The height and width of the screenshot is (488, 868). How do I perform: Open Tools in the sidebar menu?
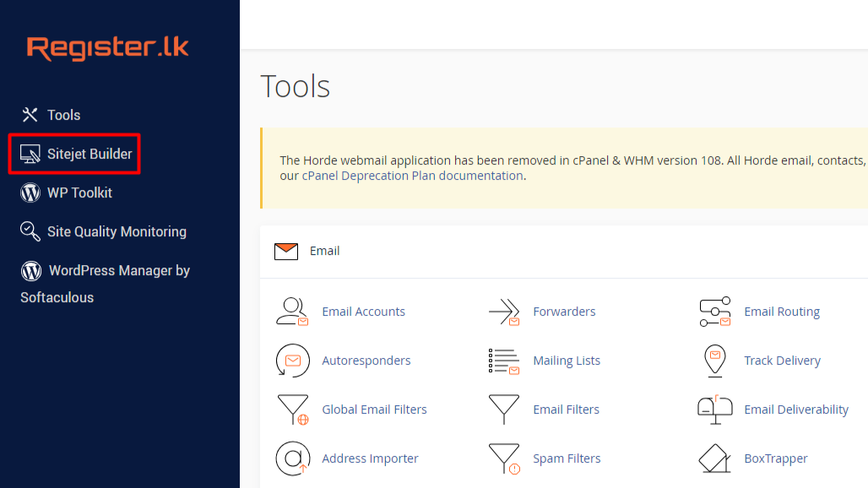coord(63,115)
